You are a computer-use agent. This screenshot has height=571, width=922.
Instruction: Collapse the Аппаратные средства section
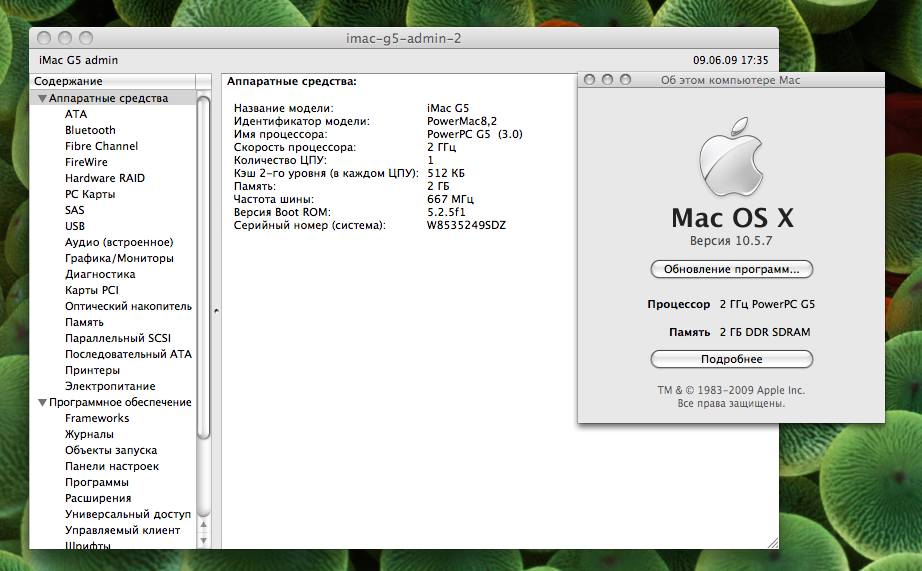click(42, 98)
